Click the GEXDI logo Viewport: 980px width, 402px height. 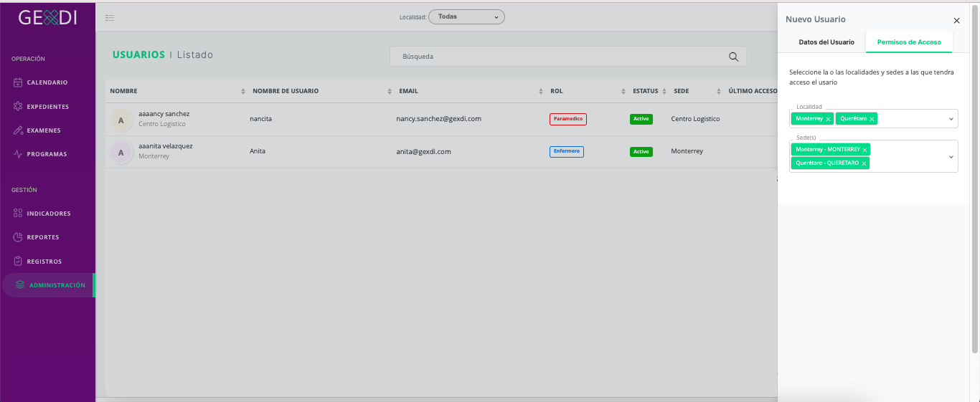[x=47, y=17]
